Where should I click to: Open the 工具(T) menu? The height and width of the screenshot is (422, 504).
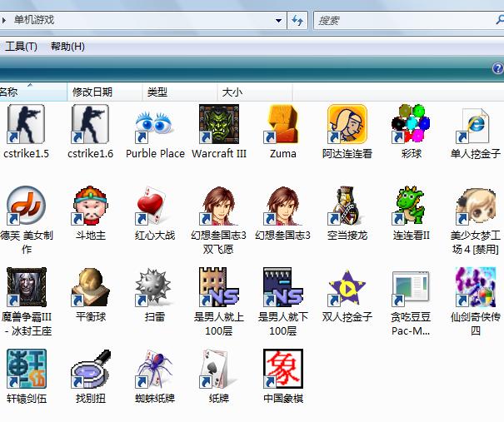21,47
